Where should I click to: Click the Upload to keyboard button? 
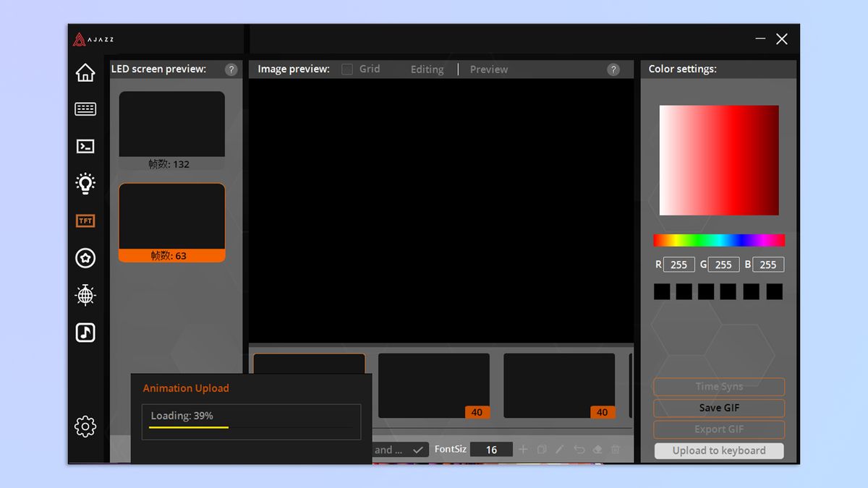coord(719,450)
